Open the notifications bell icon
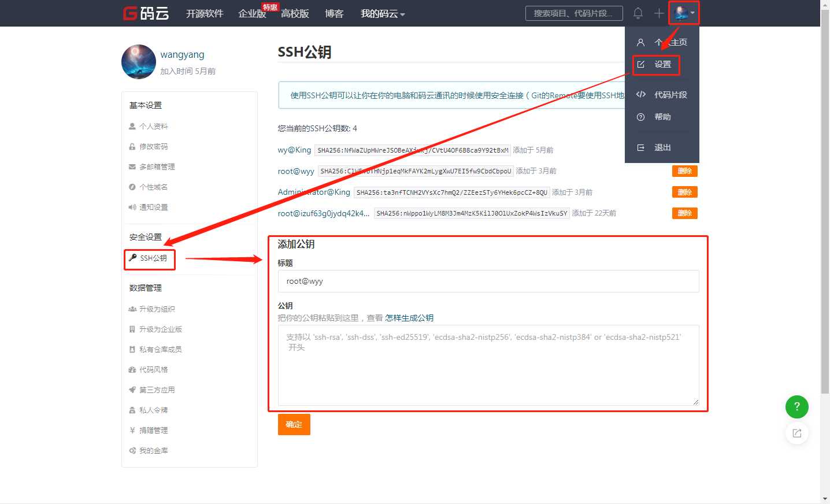This screenshot has height=504, width=830. [638, 13]
